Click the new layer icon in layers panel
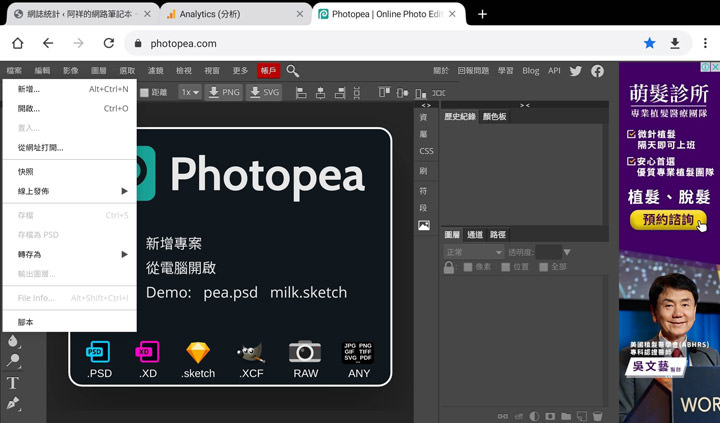 pos(582,416)
